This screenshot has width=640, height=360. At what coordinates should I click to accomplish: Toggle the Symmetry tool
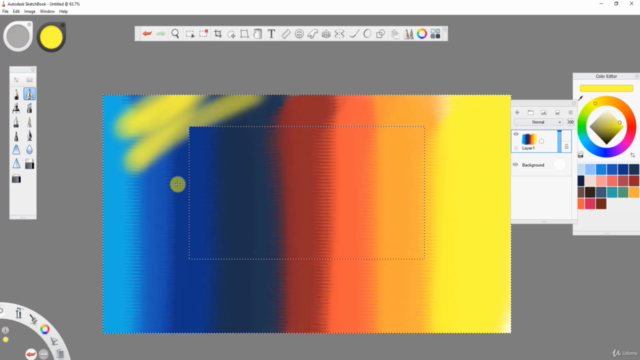tap(340, 34)
